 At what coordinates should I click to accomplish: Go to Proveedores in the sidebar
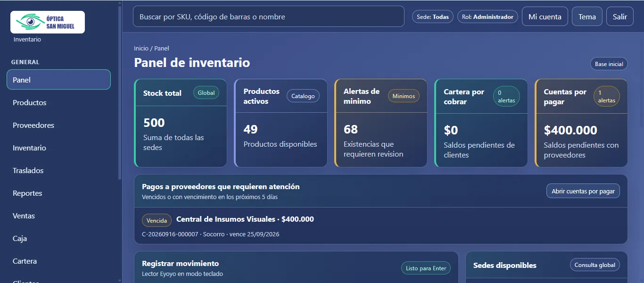tap(58, 125)
